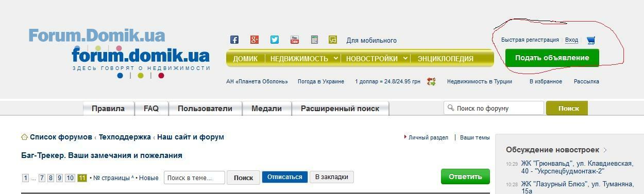
Task: Open Погода в Украине link
Action: (320, 81)
